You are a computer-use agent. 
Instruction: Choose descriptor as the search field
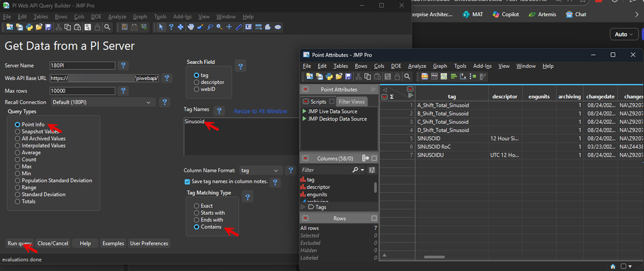209,82
